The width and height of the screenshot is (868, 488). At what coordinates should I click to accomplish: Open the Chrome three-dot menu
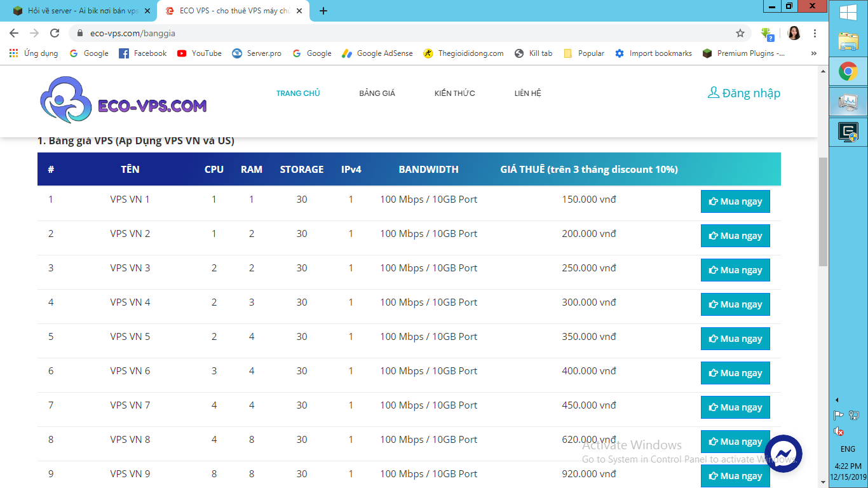[815, 33]
